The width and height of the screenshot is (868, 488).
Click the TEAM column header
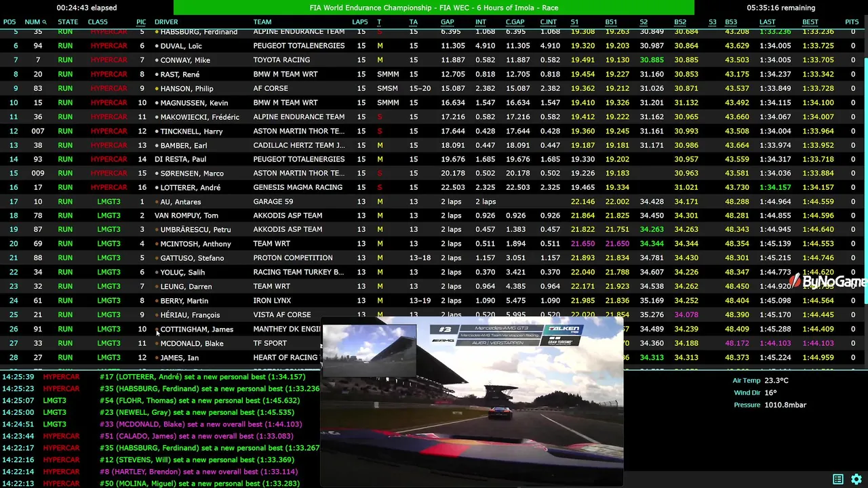[262, 22]
